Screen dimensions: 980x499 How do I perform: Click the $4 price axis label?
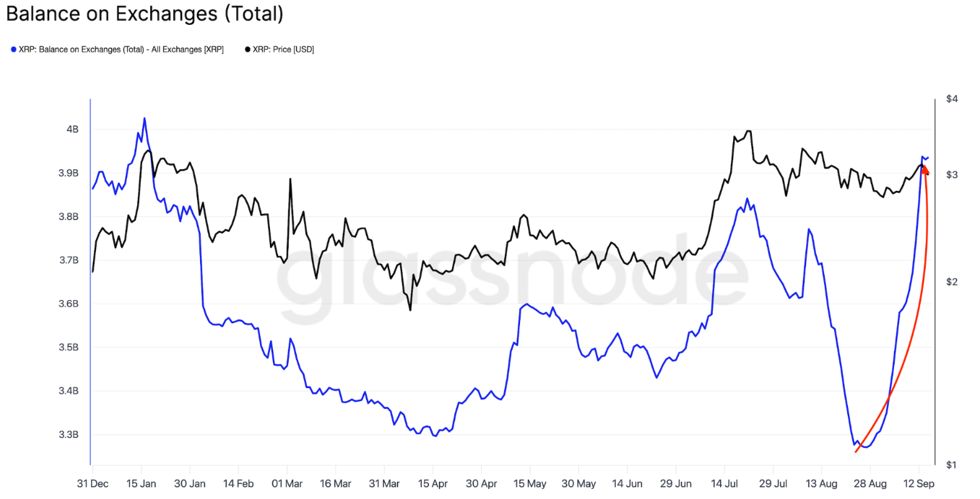952,99
